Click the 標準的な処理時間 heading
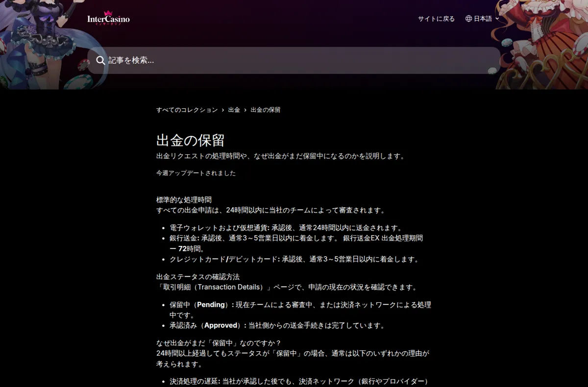The height and width of the screenshot is (387, 588). 184,200
